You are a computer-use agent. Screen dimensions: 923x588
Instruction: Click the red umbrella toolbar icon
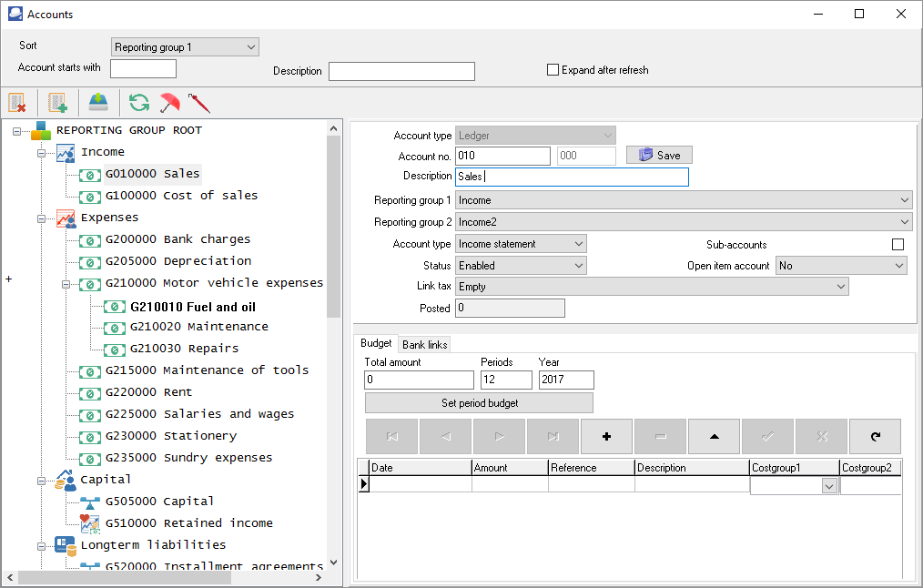click(x=169, y=103)
